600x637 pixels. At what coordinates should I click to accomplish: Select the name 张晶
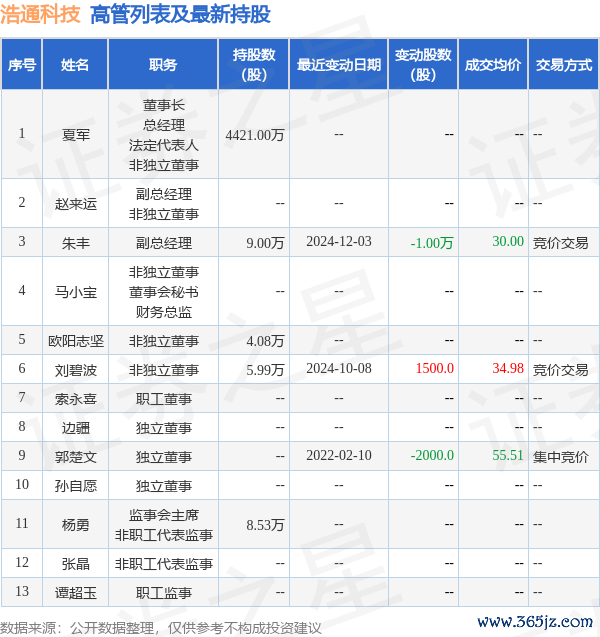(76, 564)
